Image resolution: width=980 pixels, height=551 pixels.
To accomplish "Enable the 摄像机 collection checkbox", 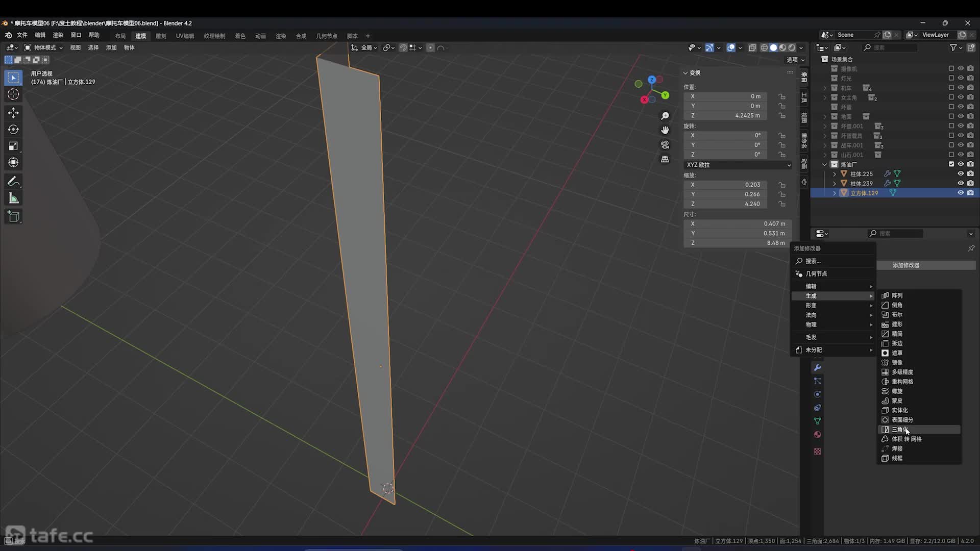I will 951,68.
